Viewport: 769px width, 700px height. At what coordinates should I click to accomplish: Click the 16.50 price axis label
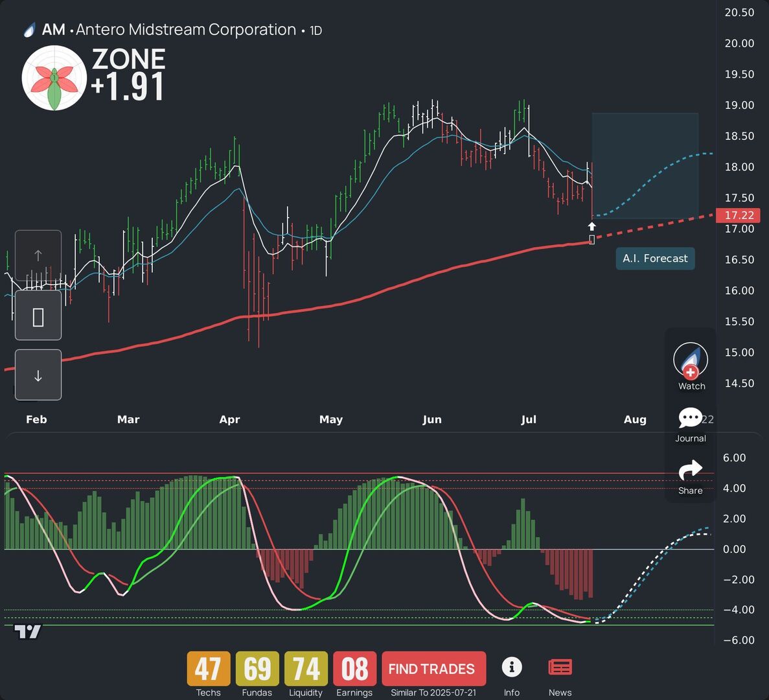740,259
